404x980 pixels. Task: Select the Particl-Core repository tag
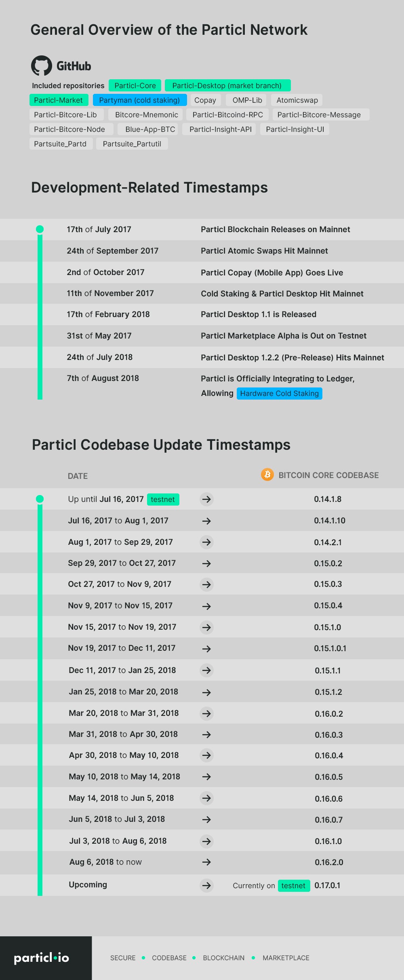tap(135, 86)
